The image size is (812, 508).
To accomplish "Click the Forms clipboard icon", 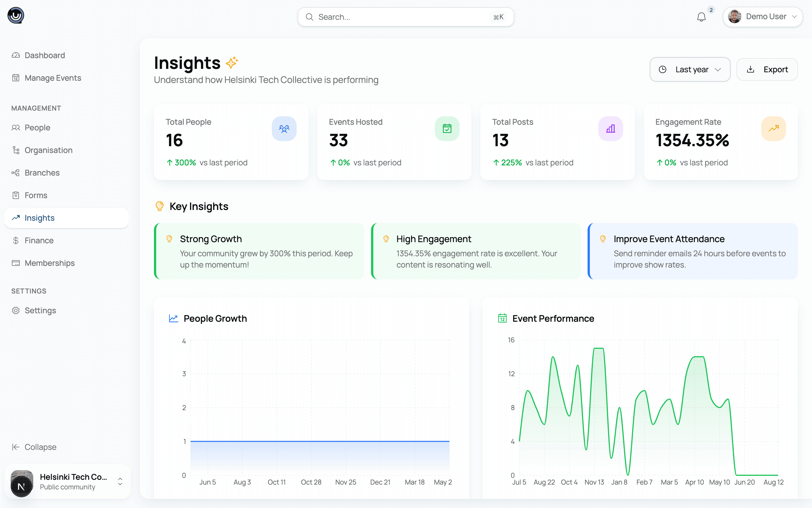I will click(x=16, y=195).
